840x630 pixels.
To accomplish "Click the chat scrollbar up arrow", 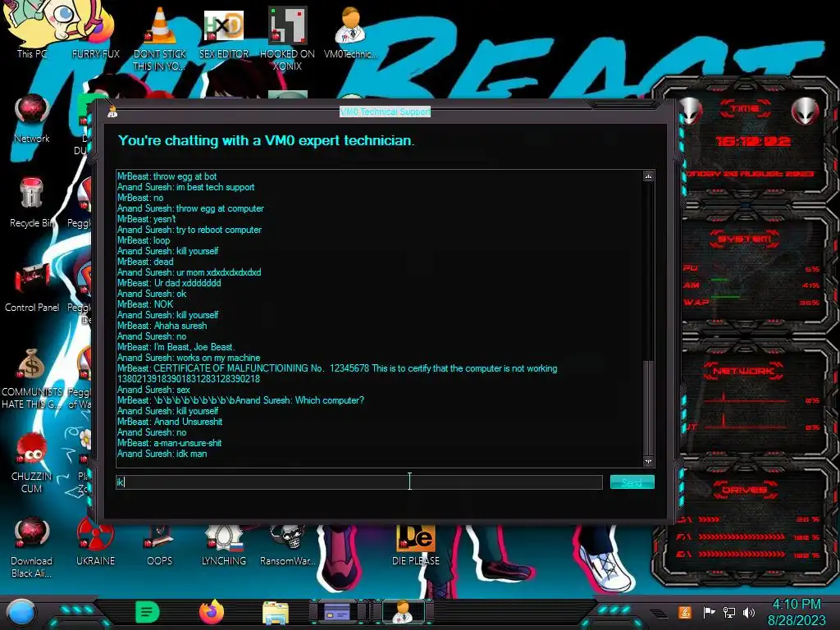I will click(648, 176).
